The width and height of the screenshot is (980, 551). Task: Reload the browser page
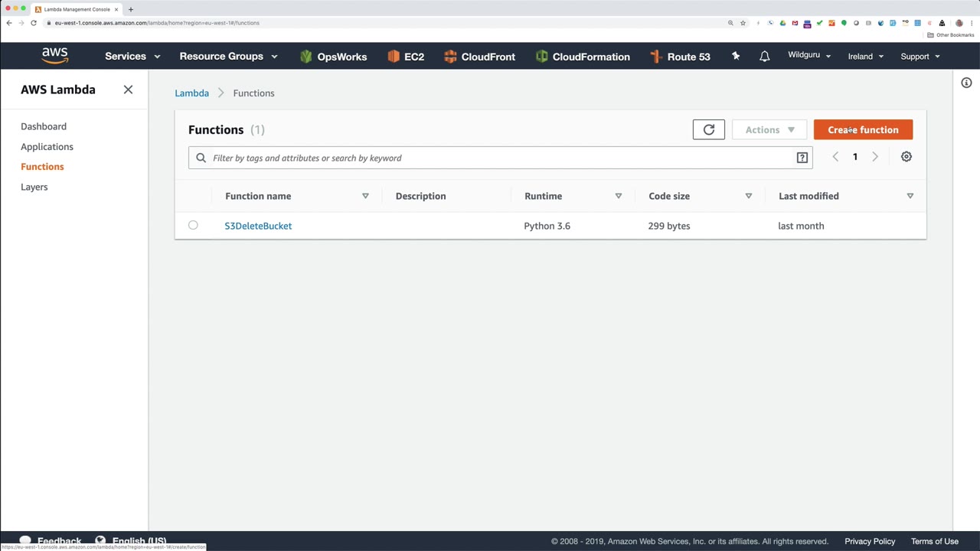click(x=34, y=23)
